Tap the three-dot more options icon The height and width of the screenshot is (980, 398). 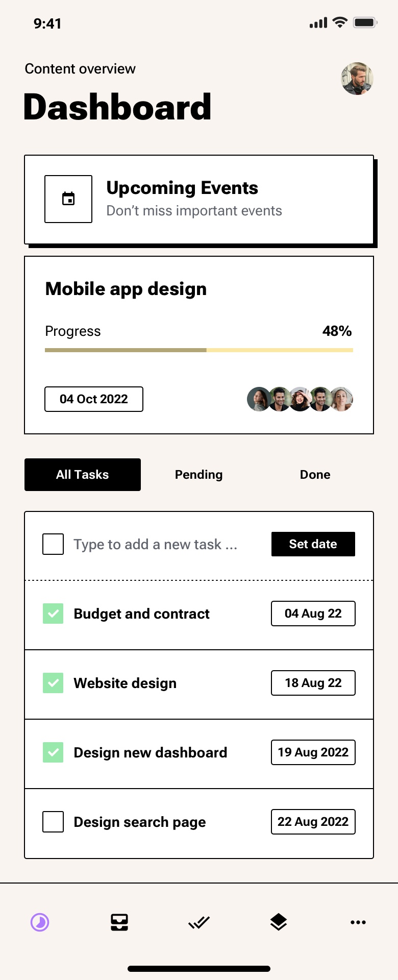[358, 922]
